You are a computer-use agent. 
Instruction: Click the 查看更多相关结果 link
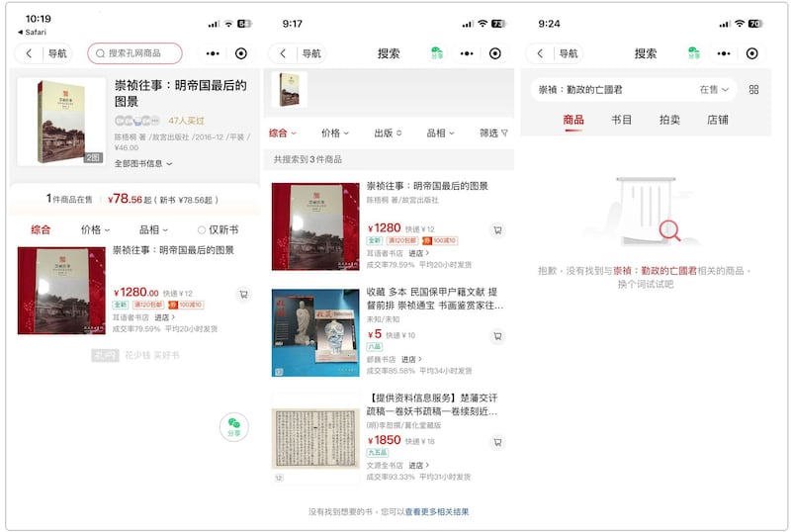[435, 511]
